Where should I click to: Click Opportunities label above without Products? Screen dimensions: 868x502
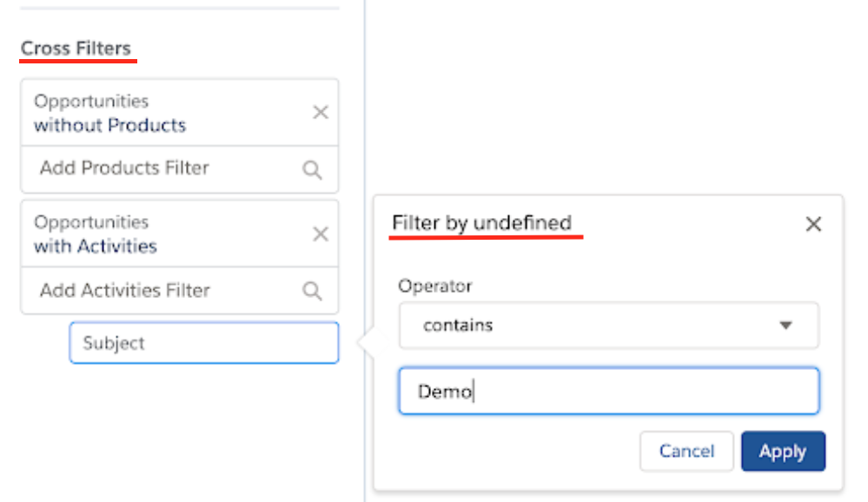pyautogui.click(x=91, y=102)
